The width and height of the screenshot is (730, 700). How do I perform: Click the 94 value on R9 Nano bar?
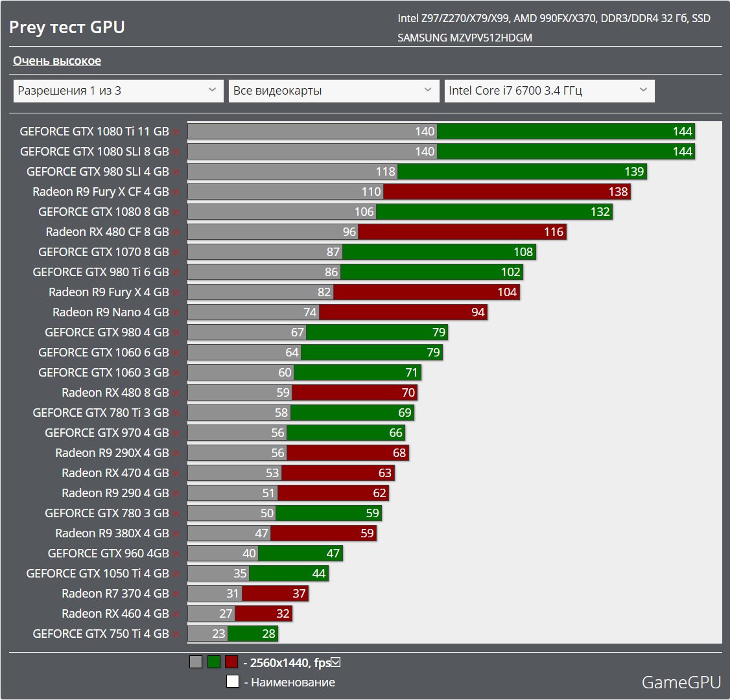point(478,312)
